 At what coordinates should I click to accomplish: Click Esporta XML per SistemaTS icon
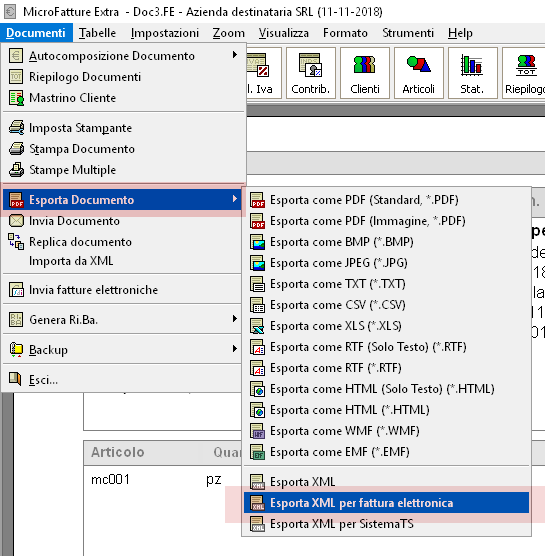coord(257,524)
